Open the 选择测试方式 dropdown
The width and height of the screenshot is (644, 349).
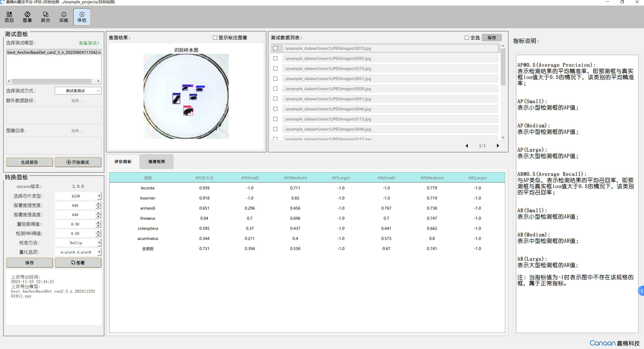click(x=78, y=91)
